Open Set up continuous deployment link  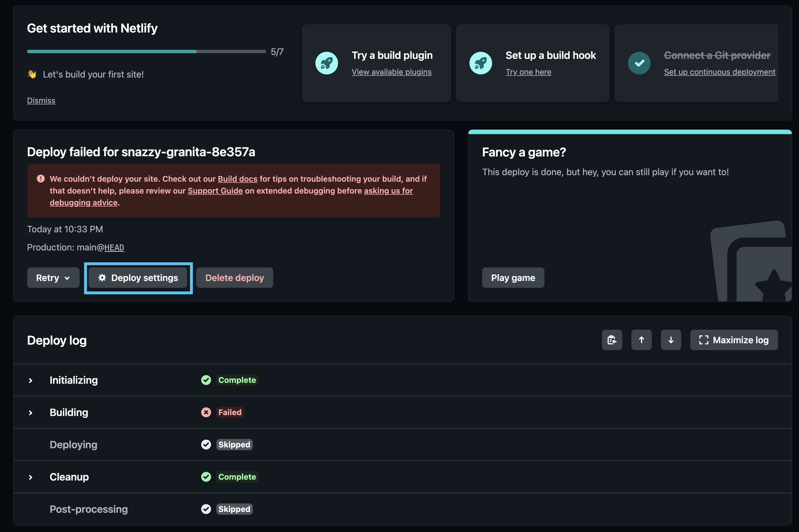pyautogui.click(x=719, y=72)
